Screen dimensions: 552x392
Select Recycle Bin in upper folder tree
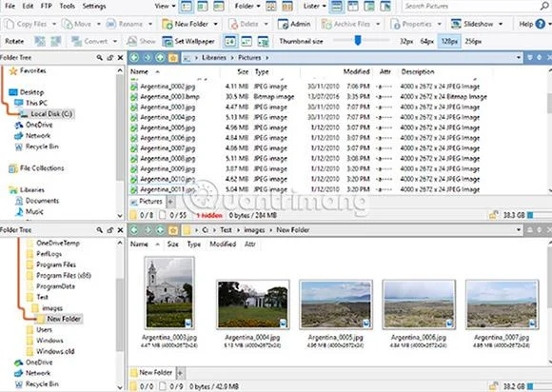point(42,147)
